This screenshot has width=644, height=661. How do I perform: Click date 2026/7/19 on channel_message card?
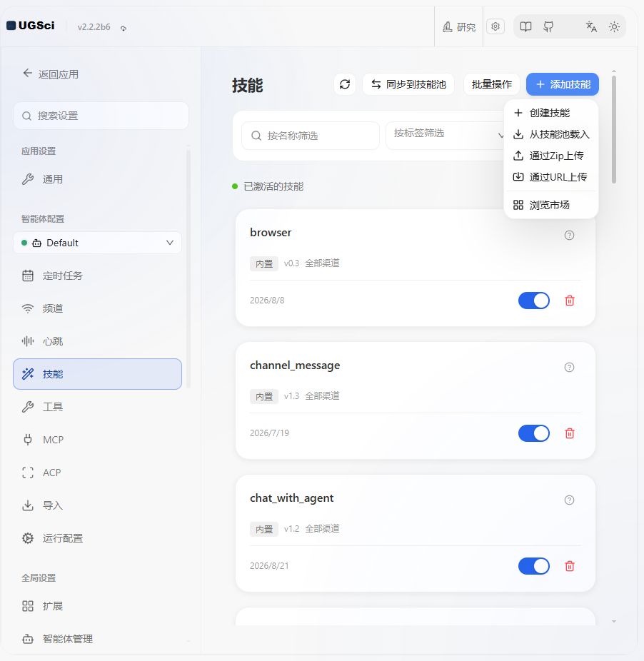click(x=269, y=433)
